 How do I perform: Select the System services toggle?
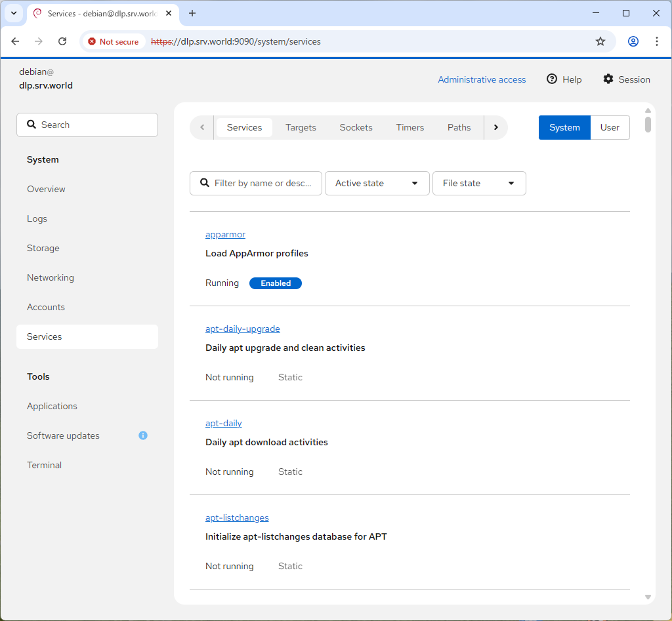pos(564,128)
